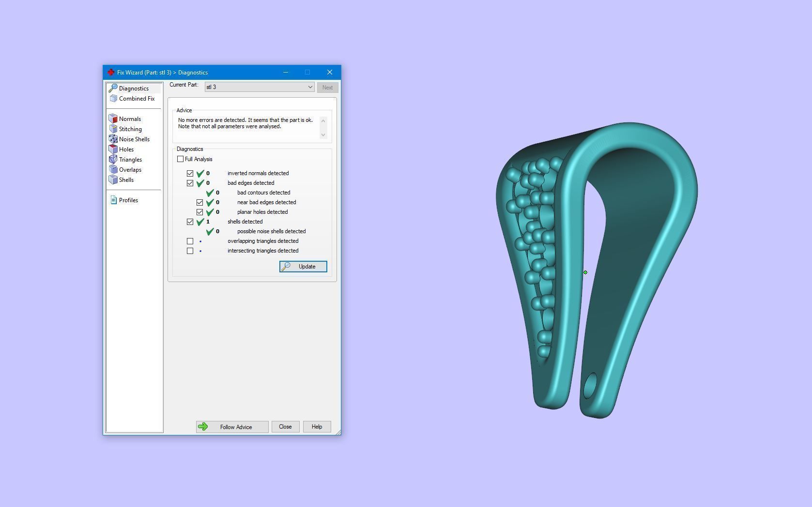812x507 pixels.
Task: Click green checkmark beside inverted normals count
Action: (x=200, y=173)
